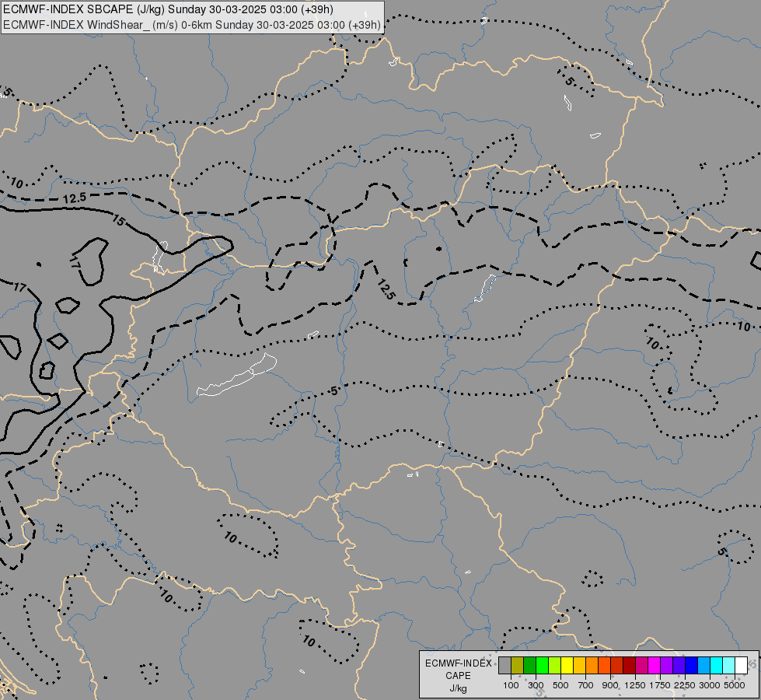This screenshot has height=700, width=761.
Task: Click the legend value 300
Action: [536, 685]
